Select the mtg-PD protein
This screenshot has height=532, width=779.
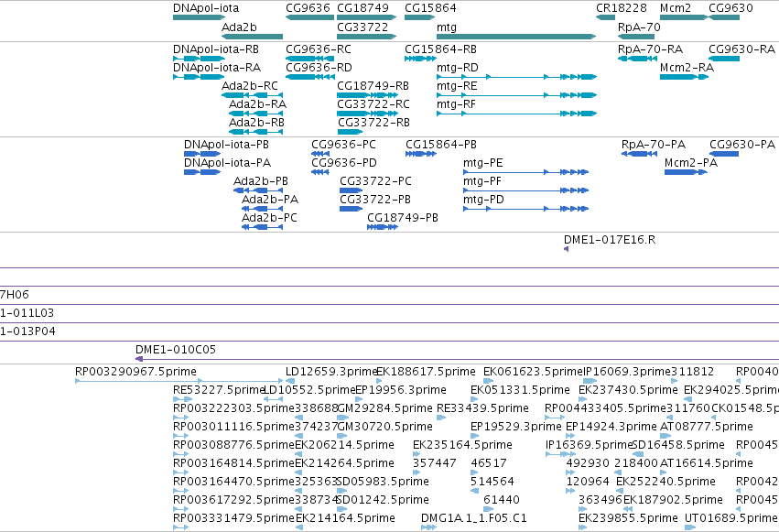(526, 209)
